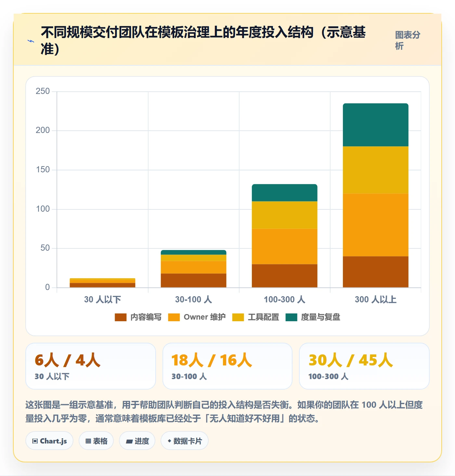Click the 300 人以上 x-axis label
Screen dimensions: 455x476
tap(376, 299)
